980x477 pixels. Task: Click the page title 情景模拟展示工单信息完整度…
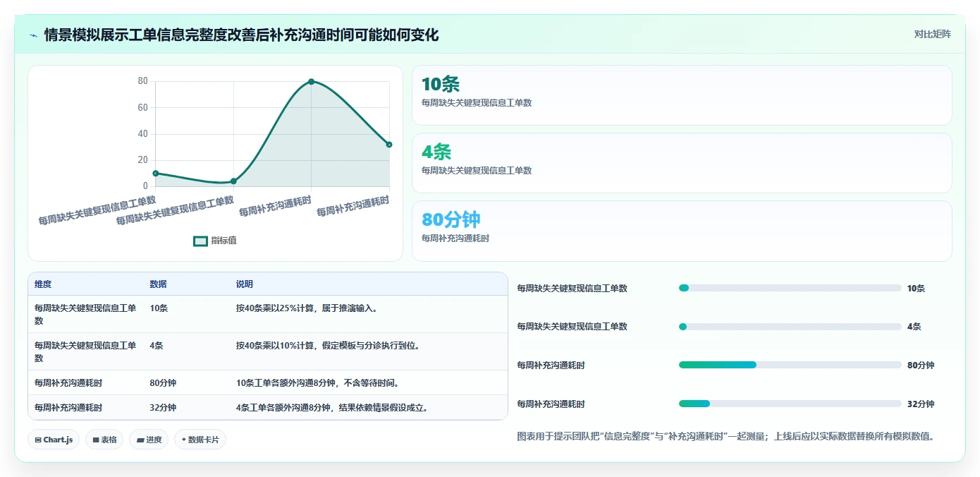coord(241,35)
